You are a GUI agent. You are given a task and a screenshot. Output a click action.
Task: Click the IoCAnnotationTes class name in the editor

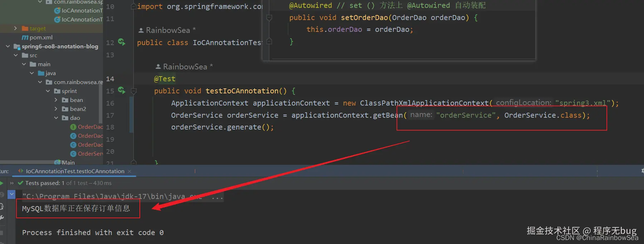[227, 43]
